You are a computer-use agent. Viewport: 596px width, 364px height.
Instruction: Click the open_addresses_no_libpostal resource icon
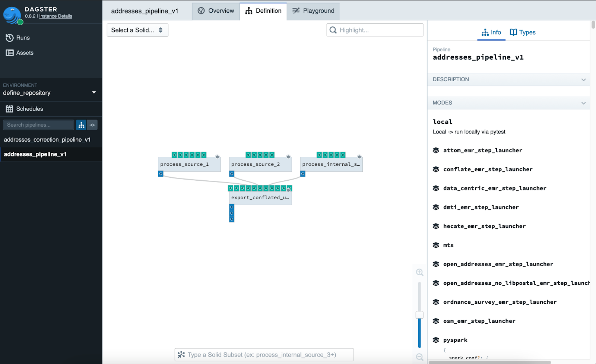coord(436,283)
